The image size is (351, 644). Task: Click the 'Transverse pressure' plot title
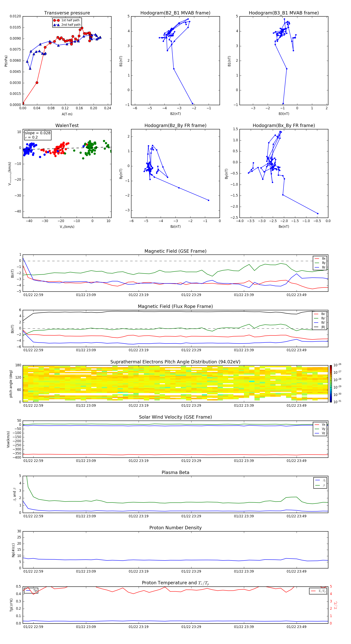coord(67,13)
